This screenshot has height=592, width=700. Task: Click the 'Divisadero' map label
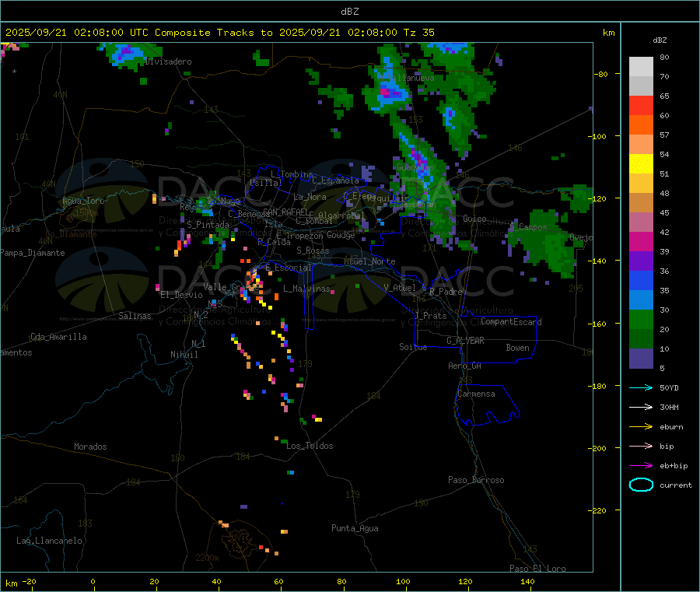[169, 61]
